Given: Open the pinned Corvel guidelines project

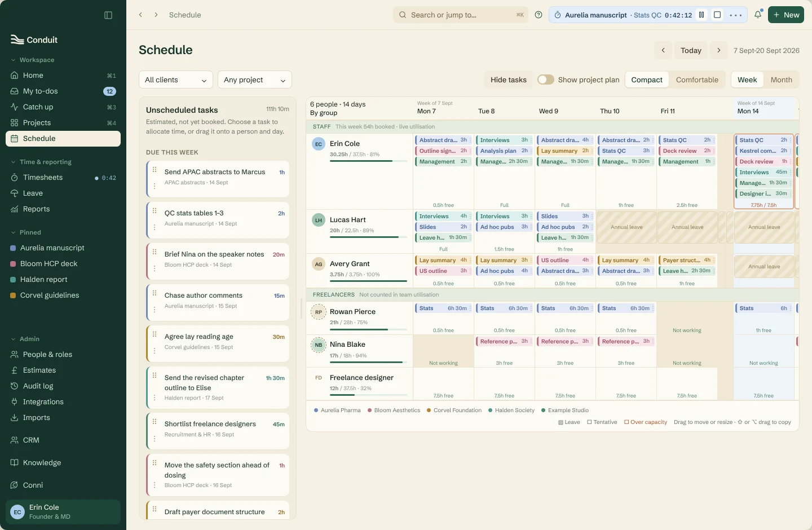Looking at the screenshot, I should pos(63,295).
